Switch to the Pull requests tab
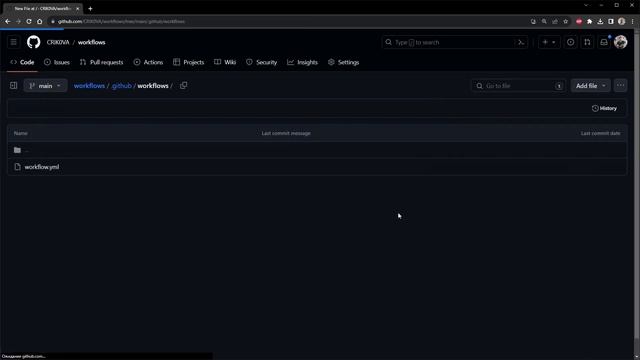640x360 pixels. pyautogui.click(x=102, y=62)
